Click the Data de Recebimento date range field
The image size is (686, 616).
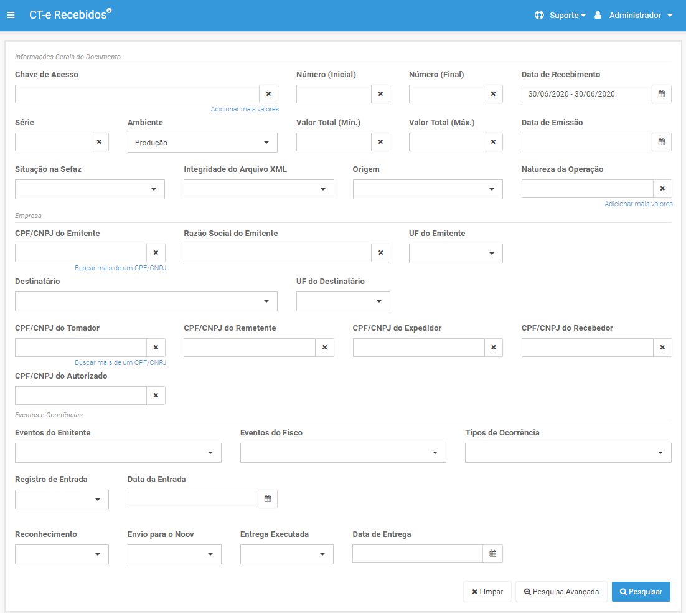pos(586,94)
